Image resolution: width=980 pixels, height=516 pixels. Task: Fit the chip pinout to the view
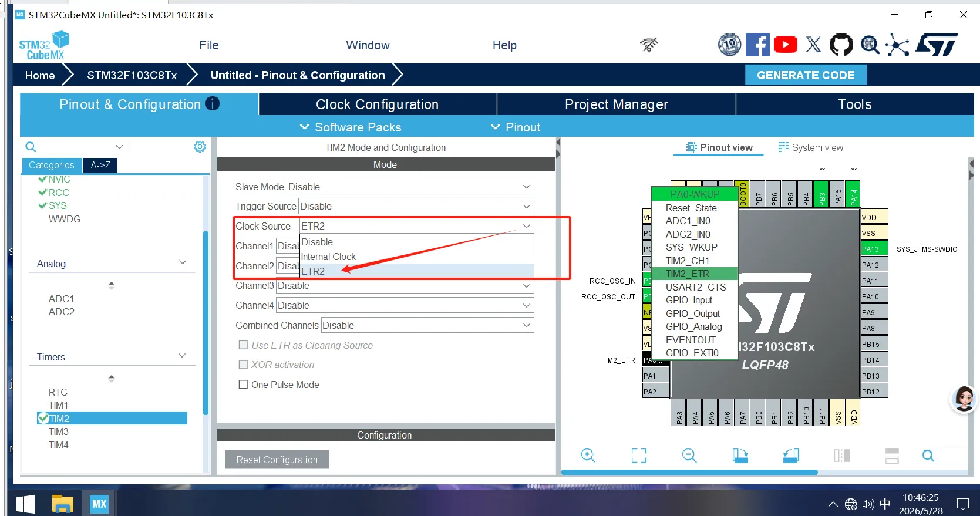tap(639, 456)
